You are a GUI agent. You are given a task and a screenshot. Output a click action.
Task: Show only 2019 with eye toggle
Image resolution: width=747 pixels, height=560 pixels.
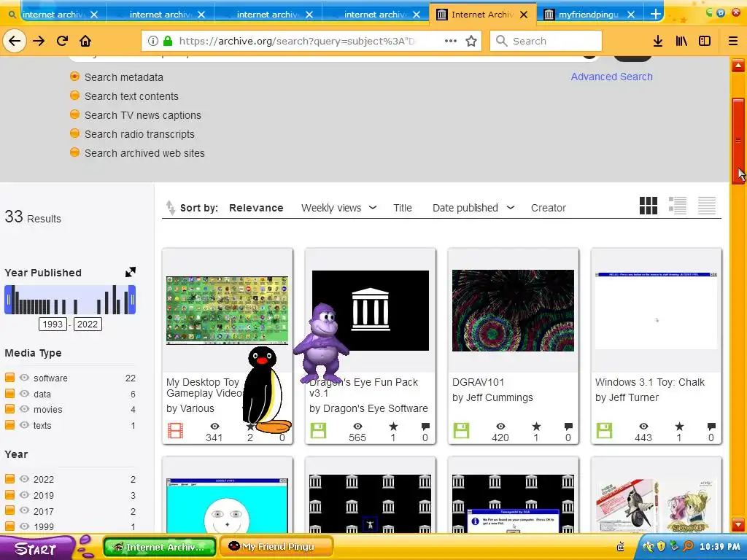(x=24, y=495)
